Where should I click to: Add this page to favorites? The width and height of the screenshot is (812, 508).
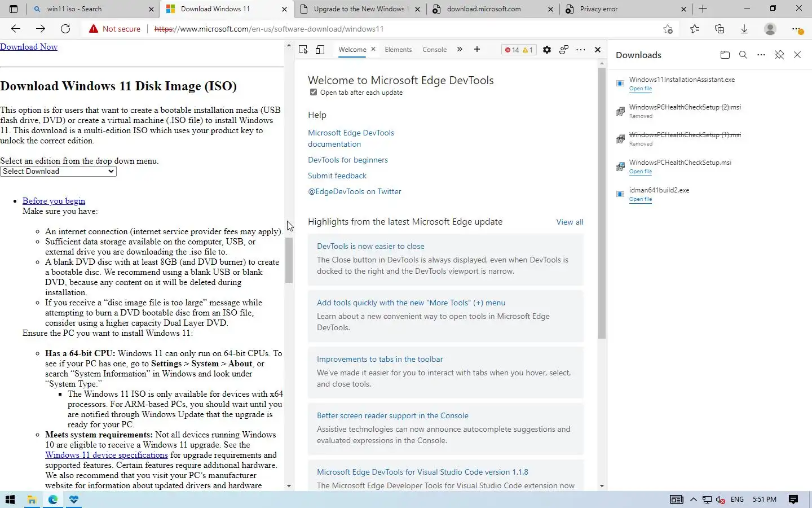pos(668,29)
